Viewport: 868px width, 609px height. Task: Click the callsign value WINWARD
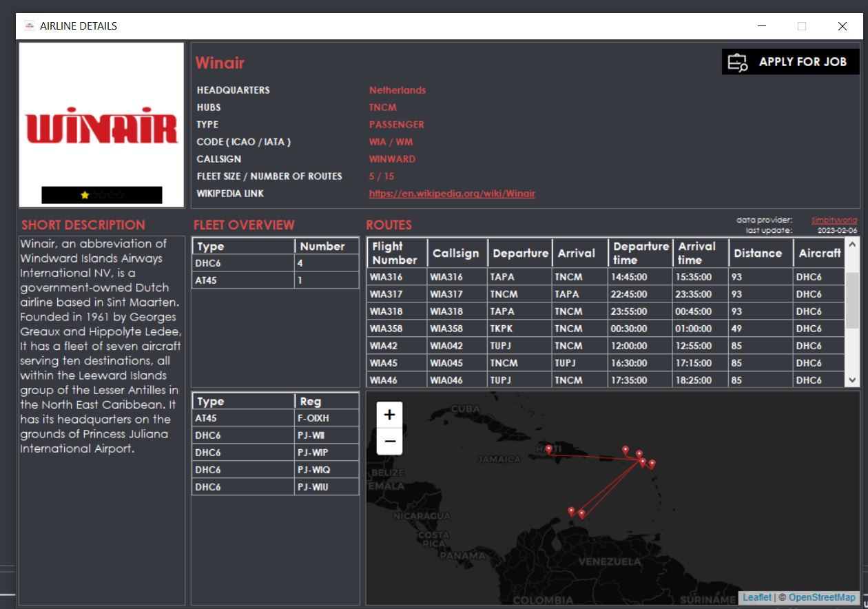(x=393, y=159)
